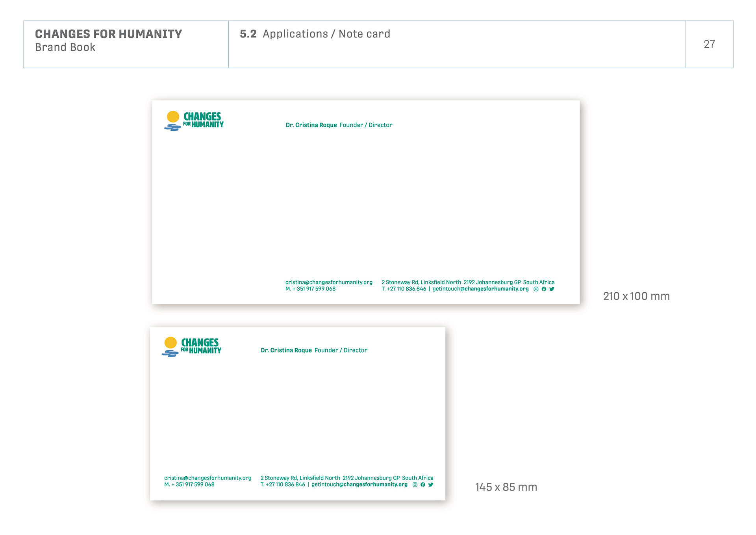Screen dimensions: 756x535
Task: Select 'South Africa' on the smaller card
Action: tap(418, 478)
